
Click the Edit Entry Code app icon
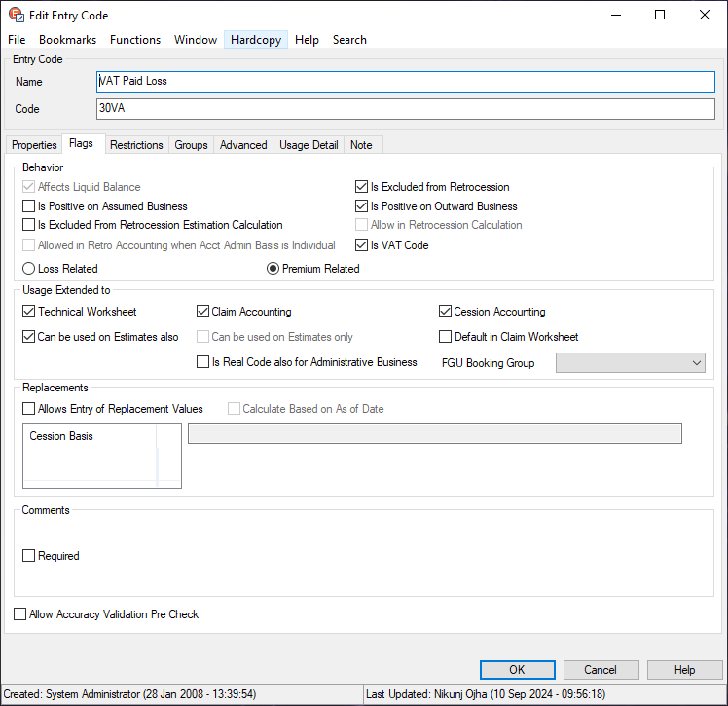(x=15, y=15)
